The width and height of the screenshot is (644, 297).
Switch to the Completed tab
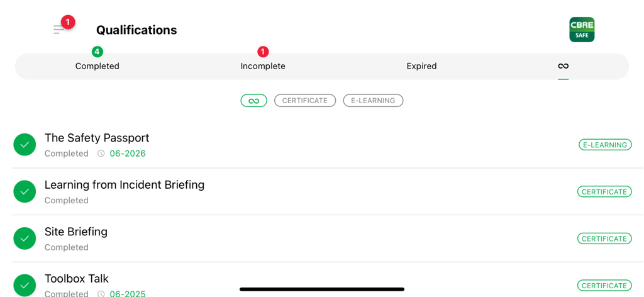tap(97, 66)
